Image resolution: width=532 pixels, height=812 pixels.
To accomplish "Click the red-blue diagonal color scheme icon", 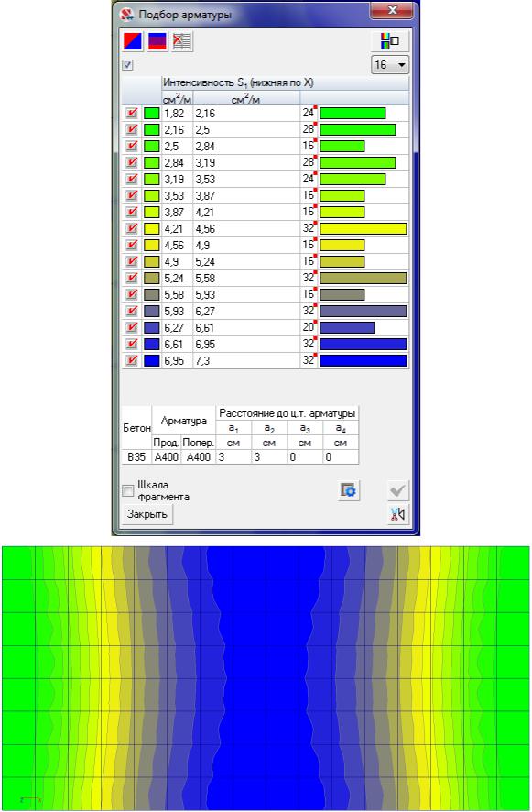I will click(x=133, y=41).
